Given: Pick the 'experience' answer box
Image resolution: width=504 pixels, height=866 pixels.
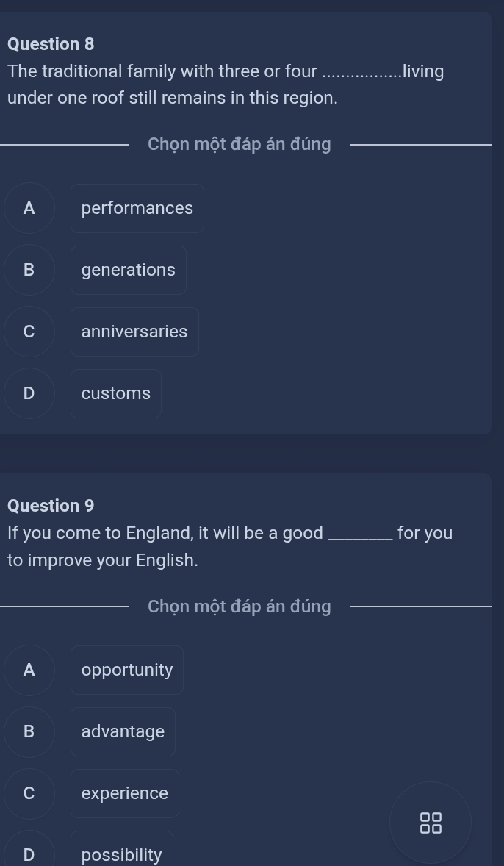Looking at the screenshot, I should (x=125, y=793).
